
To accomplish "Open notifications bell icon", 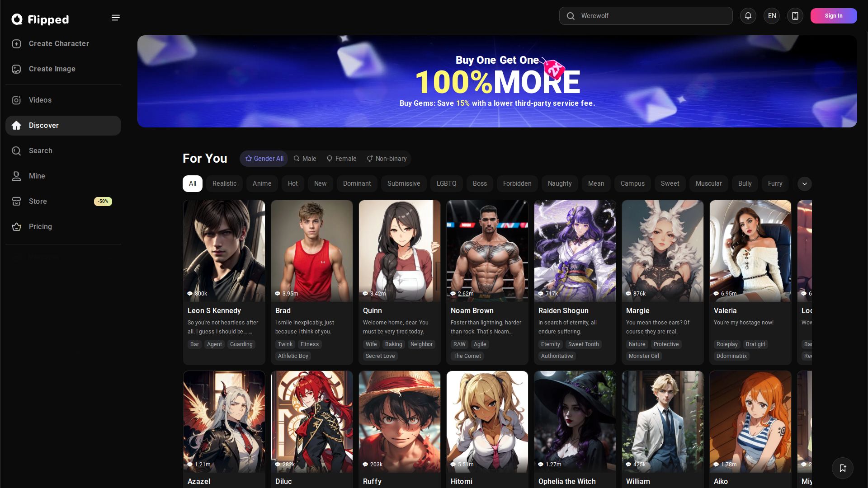I will 748,16.
